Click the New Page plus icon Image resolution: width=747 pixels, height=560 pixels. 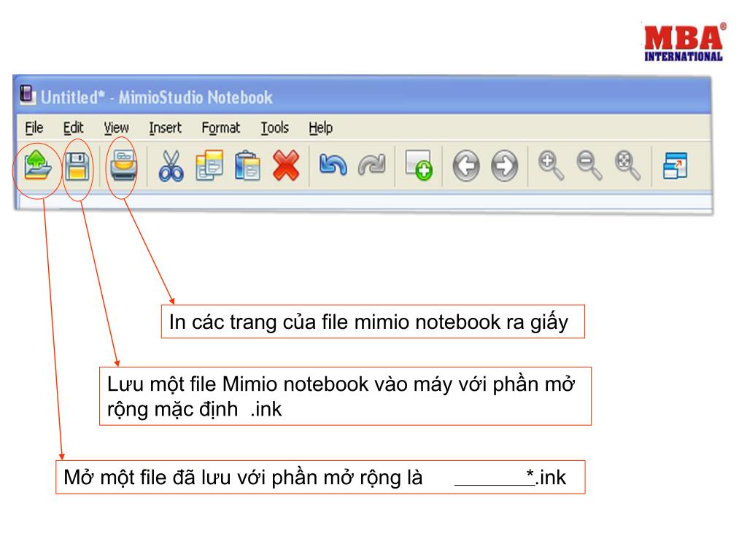(419, 166)
